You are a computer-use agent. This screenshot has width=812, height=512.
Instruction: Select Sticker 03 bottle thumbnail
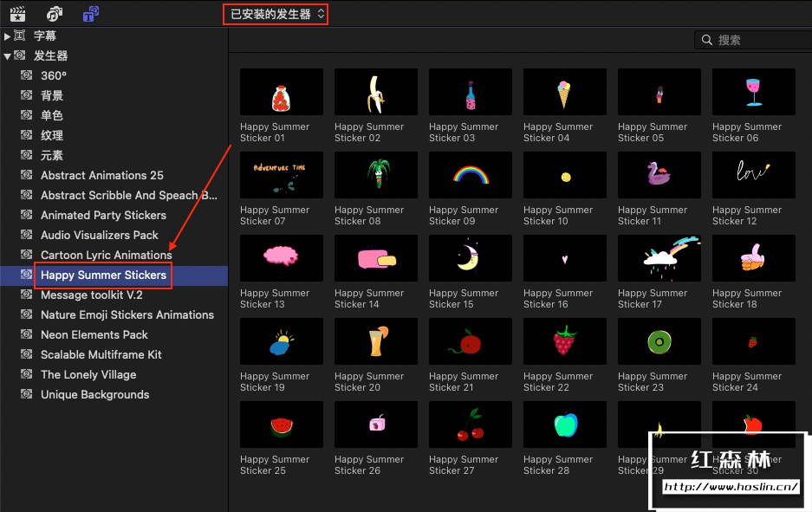471,92
